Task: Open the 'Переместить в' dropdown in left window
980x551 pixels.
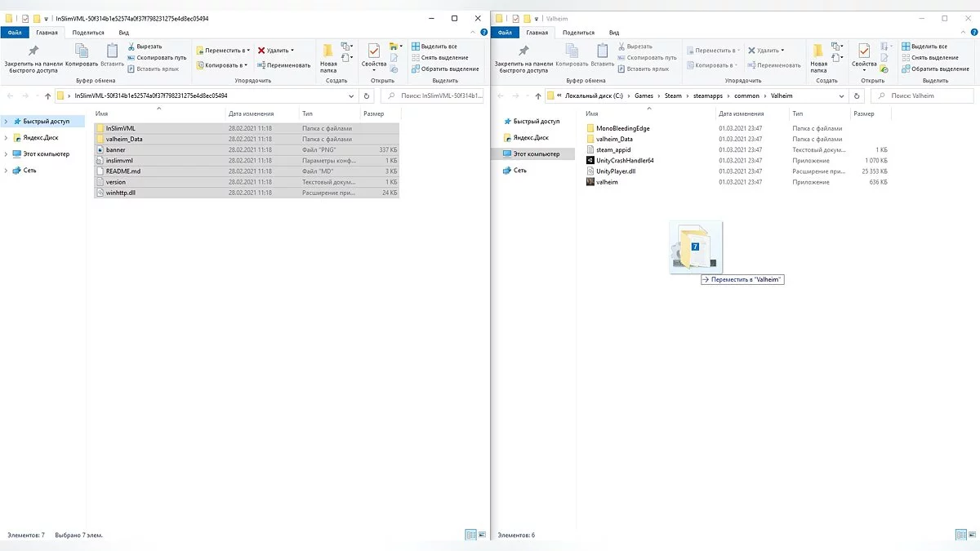Action: (222, 51)
